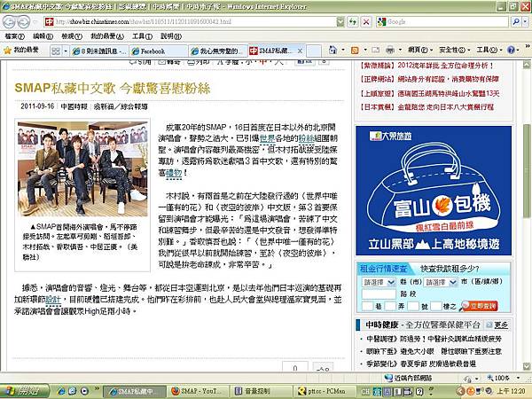
Task: Click the Help question mark icon
Action: point(511,51)
